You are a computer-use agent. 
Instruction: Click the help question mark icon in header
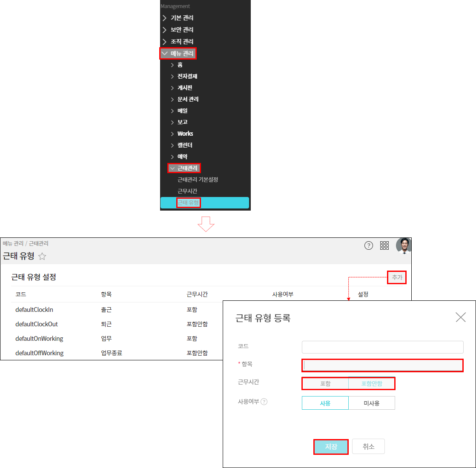tap(369, 245)
